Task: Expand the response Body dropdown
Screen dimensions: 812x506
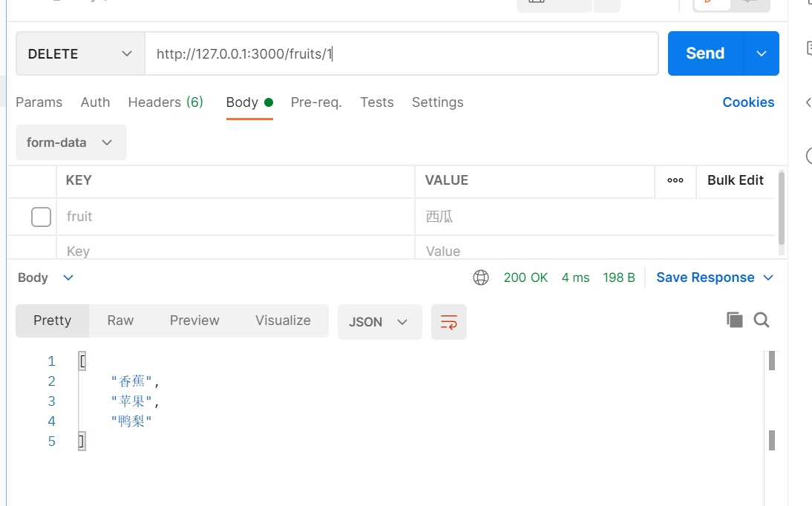Action: [x=45, y=277]
